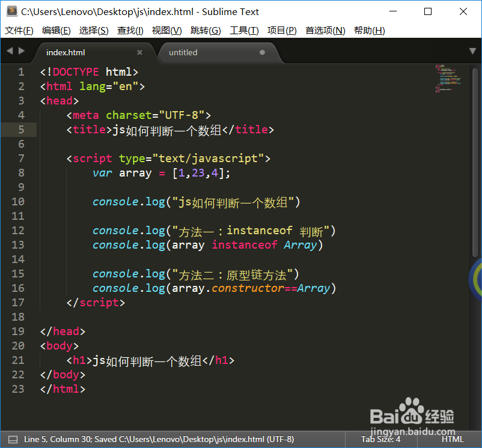The image size is (482, 448).
Task: Click the minimap code preview
Action: point(448,78)
